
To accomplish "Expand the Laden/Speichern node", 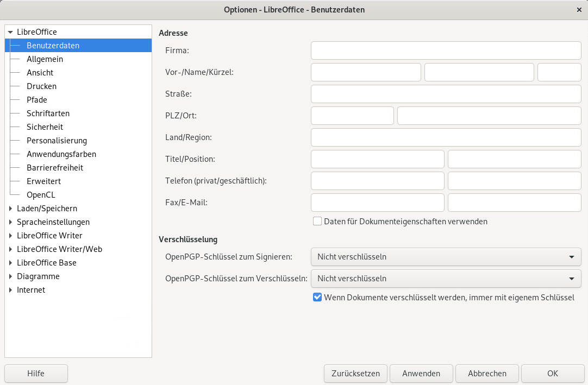I will coord(10,209).
